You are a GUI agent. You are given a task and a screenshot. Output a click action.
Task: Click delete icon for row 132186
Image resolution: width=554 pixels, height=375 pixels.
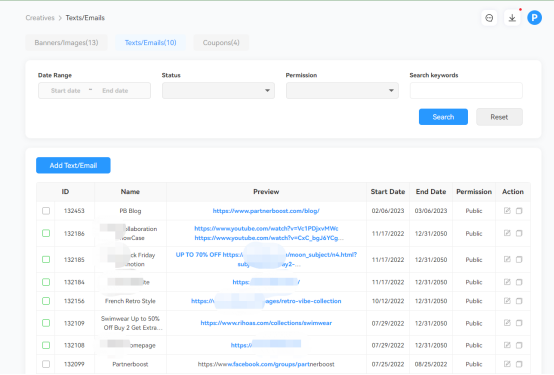519,233
